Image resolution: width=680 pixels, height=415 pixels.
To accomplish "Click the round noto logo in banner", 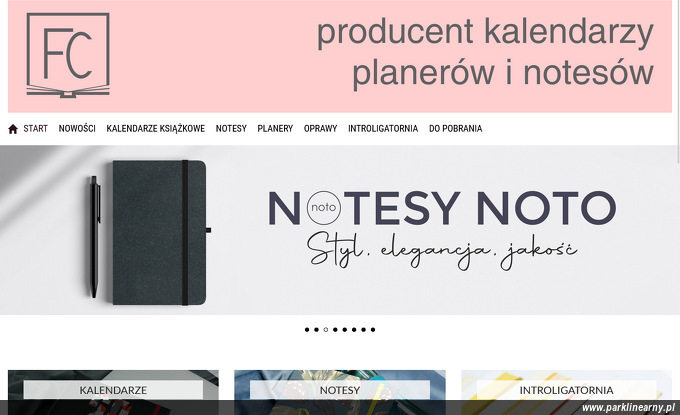I will coord(324,208).
